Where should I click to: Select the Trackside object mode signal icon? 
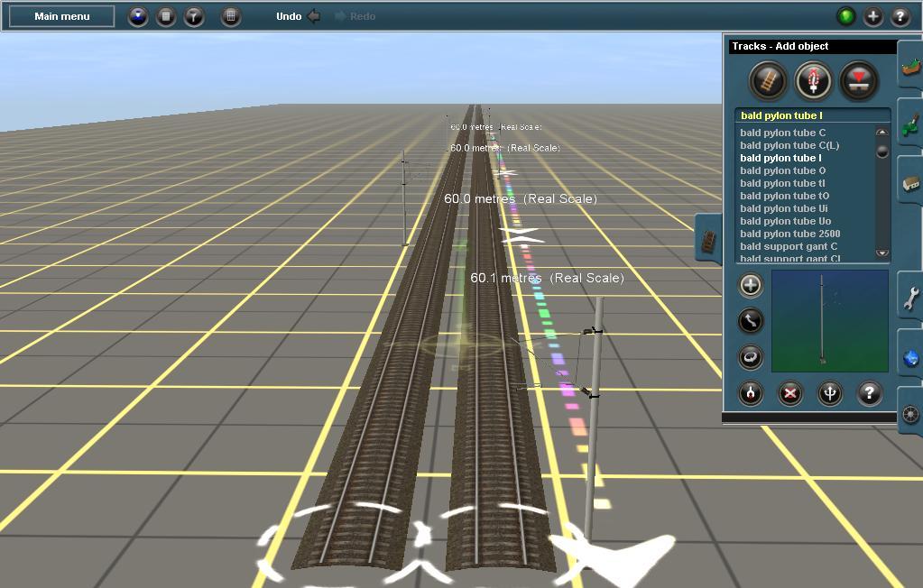click(x=814, y=80)
